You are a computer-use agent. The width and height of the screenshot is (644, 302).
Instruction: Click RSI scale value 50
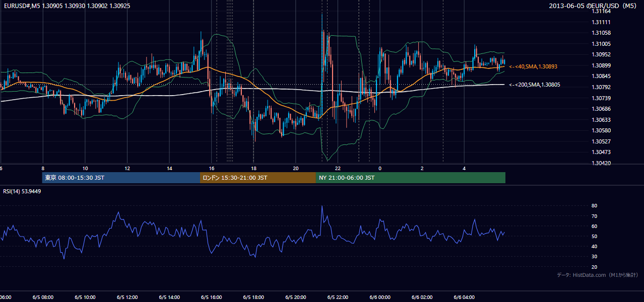pos(595,236)
